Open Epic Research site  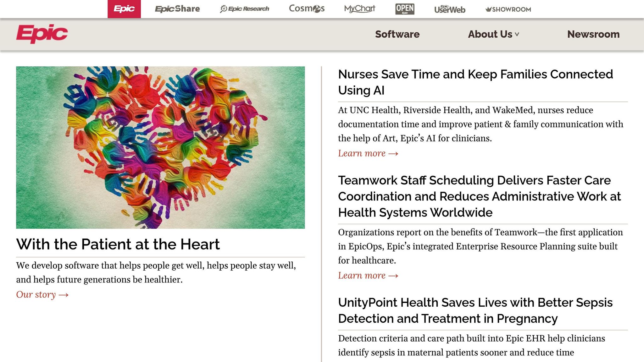pos(245,9)
